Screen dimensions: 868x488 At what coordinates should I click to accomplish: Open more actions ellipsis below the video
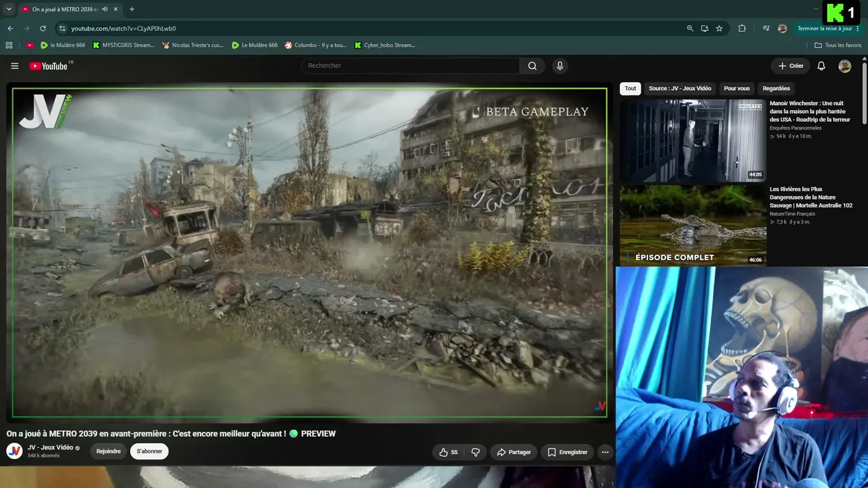(605, 452)
